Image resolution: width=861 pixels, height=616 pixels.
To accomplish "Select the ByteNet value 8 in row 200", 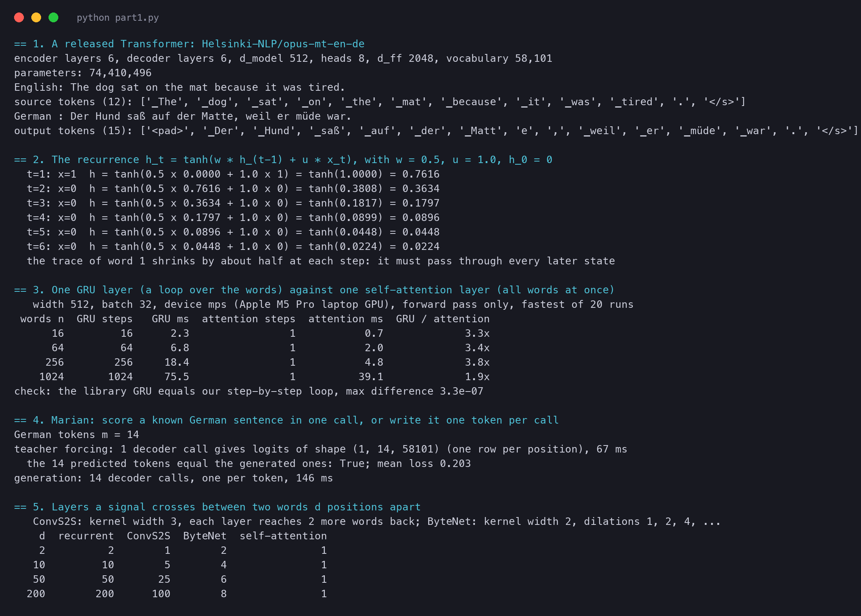I will pos(224,594).
